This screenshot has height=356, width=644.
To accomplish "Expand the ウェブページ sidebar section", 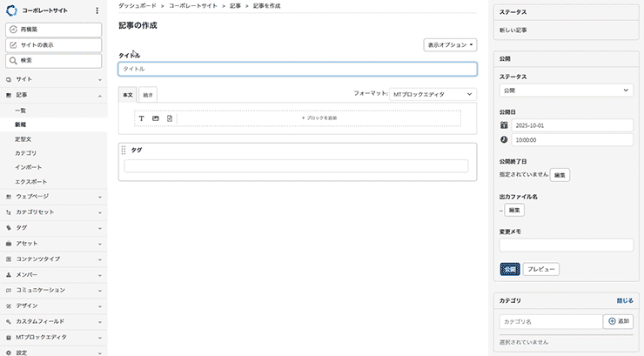I will [53, 197].
